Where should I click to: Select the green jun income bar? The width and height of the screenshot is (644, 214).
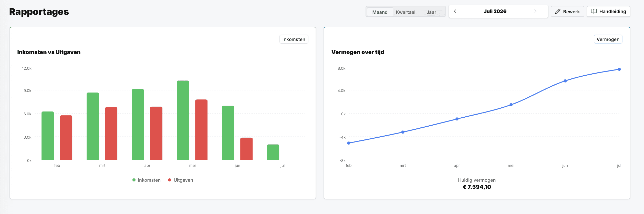(228, 133)
